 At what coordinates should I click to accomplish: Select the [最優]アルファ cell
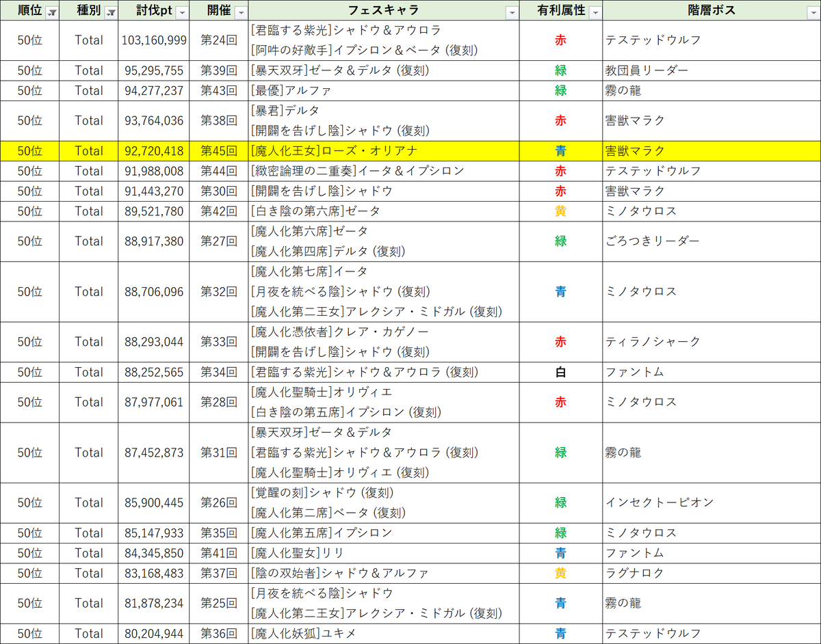(384, 90)
